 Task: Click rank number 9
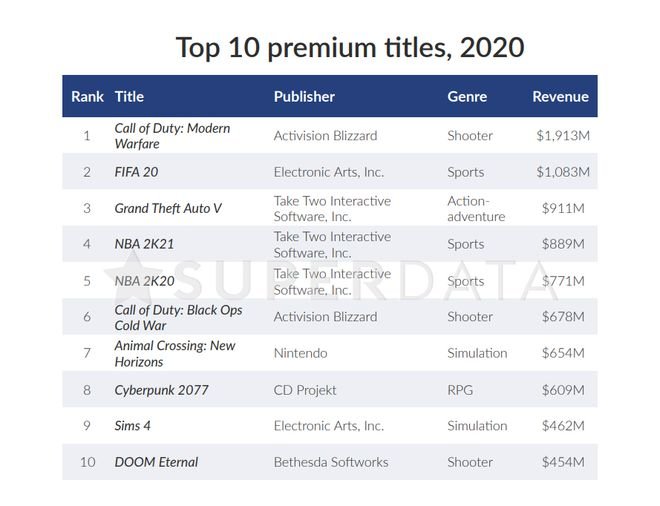point(87,426)
